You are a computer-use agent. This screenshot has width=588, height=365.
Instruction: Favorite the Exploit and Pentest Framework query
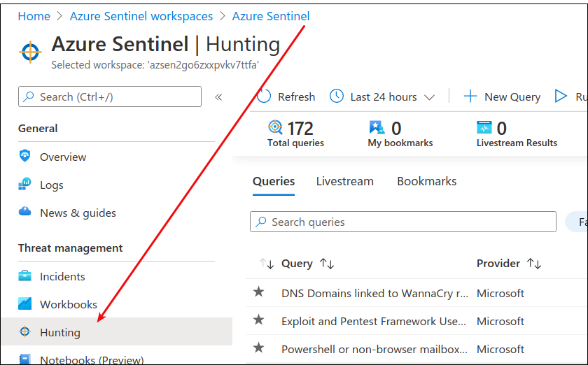[259, 320]
